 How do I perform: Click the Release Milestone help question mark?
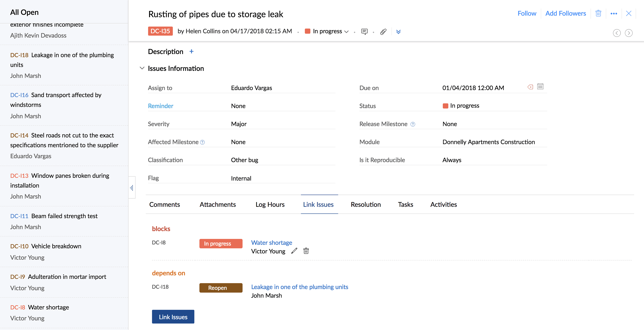[x=413, y=124]
